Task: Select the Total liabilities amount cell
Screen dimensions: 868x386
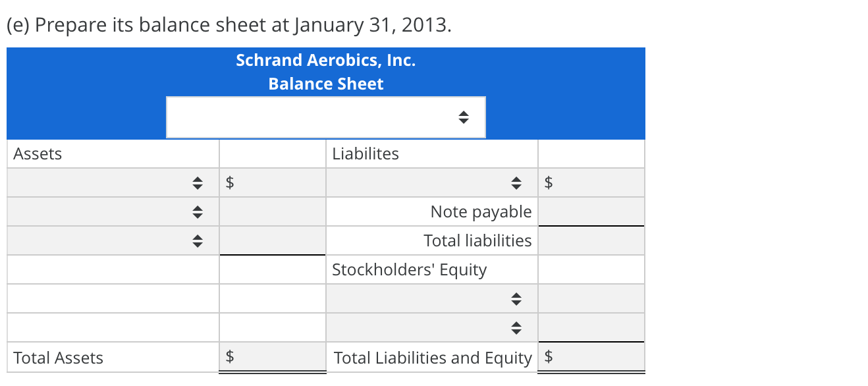Action: pos(591,240)
